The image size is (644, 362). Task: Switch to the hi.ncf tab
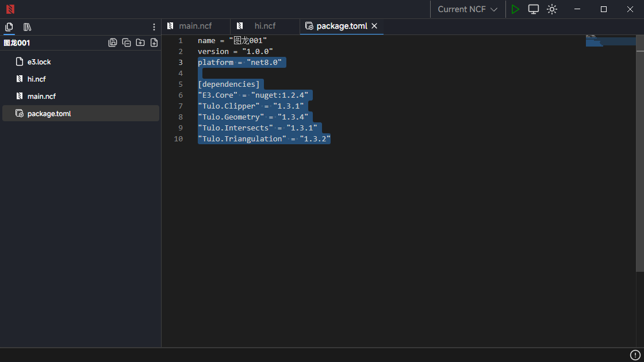(264, 26)
